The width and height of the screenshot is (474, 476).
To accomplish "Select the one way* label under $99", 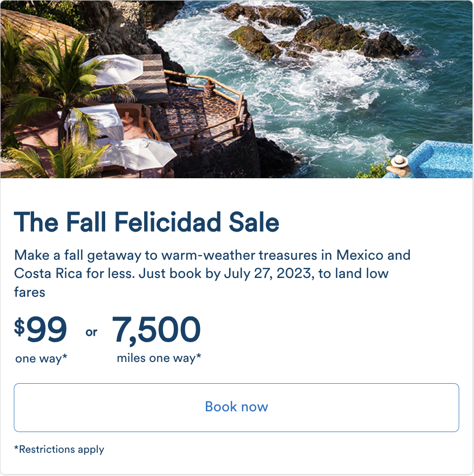I will [41, 358].
